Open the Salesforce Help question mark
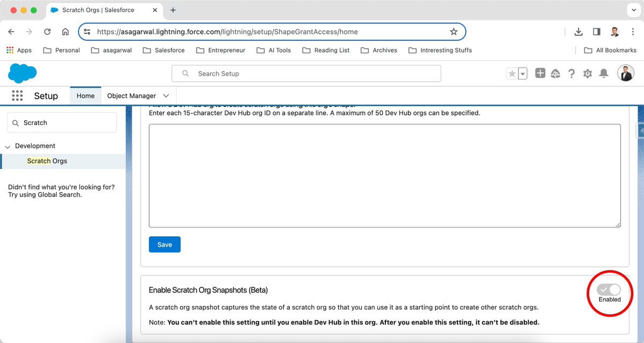 coord(572,74)
